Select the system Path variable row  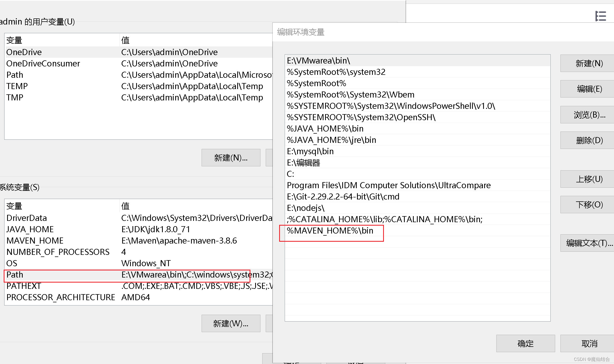139,275
